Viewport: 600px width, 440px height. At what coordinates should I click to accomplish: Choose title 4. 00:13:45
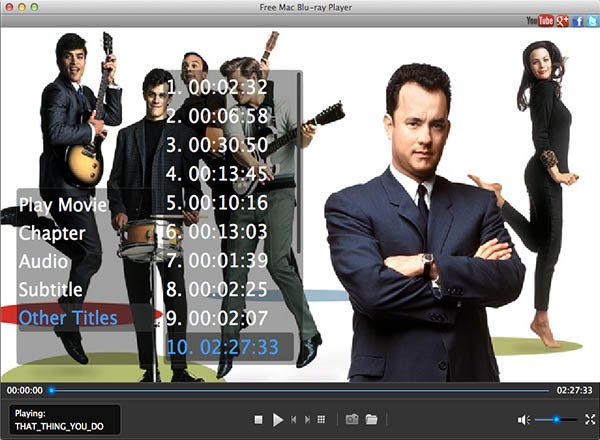point(217,174)
